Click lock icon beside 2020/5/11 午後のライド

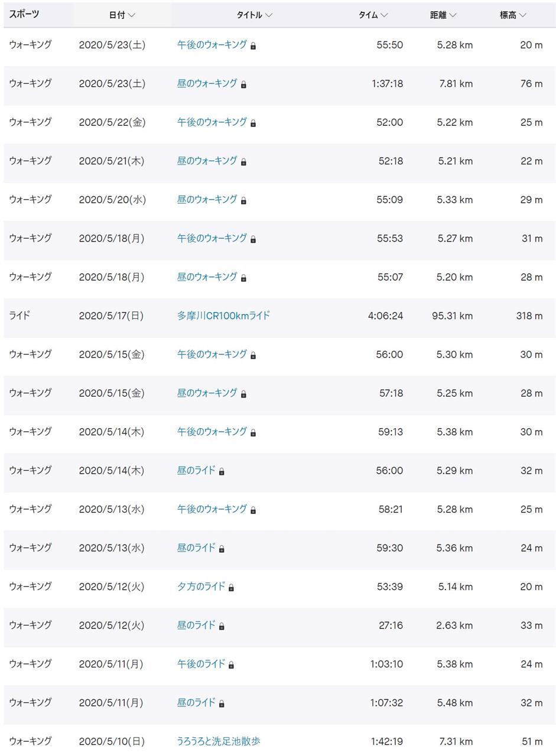tap(231, 664)
